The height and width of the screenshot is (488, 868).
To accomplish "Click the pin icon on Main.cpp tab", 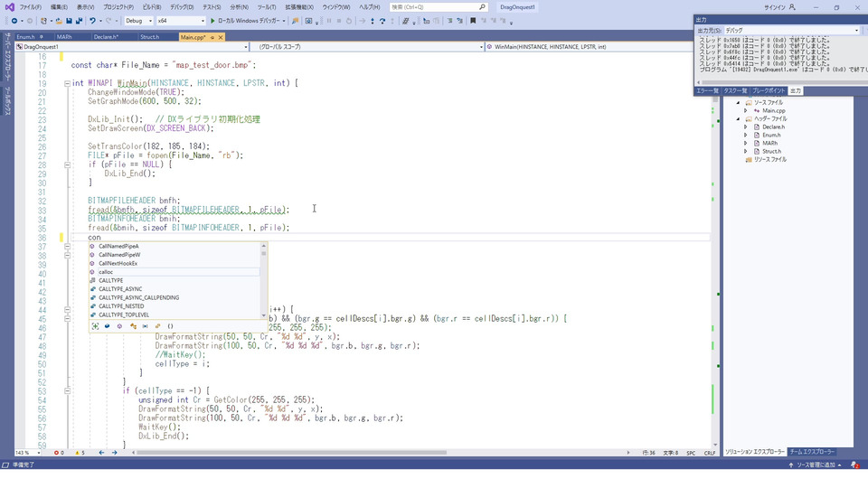I will click(x=212, y=37).
